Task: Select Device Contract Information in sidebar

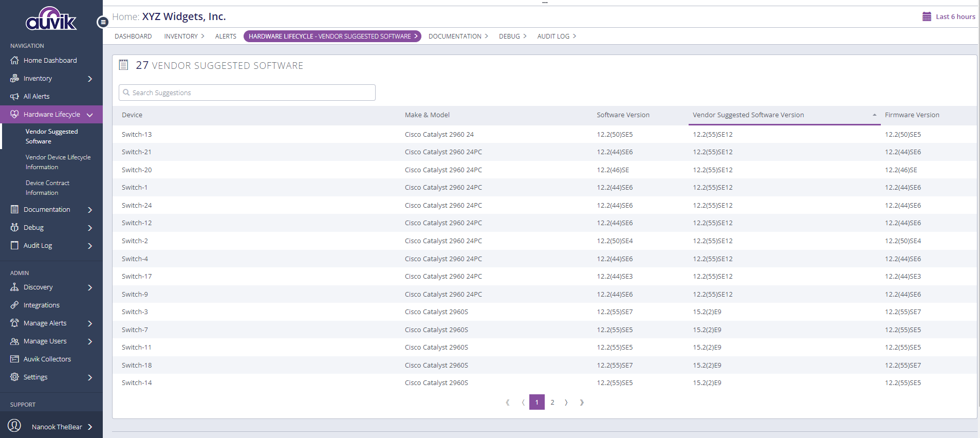Action: tap(47, 188)
